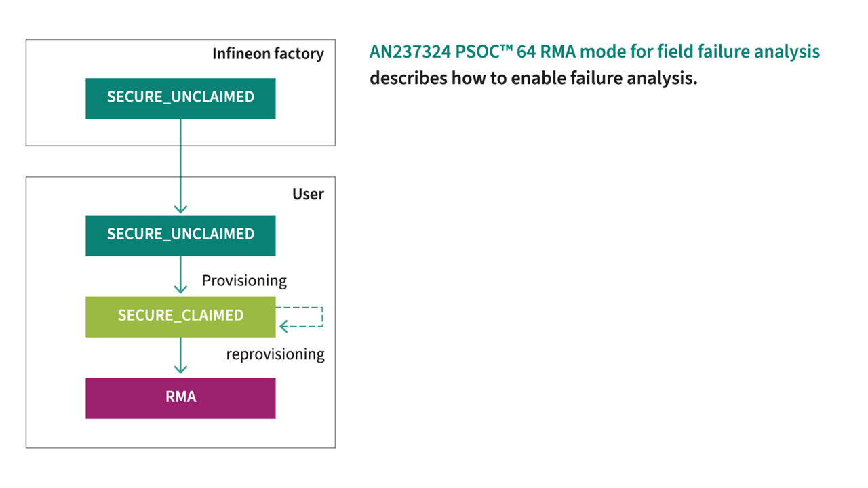Click the light green SECURE_CLAIMED block
The width and height of the screenshot is (868, 488).
(x=180, y=316)
